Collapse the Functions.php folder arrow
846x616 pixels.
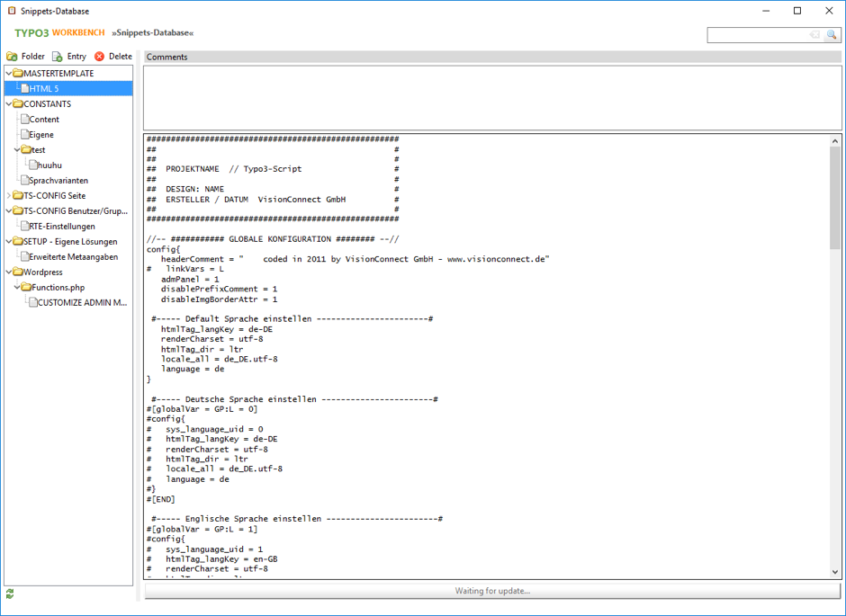click(x=17, y=287)
